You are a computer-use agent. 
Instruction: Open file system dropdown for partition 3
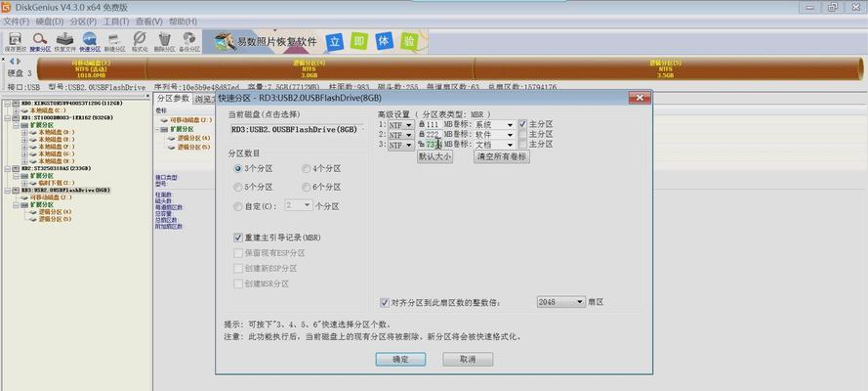pyautogui.click(x=409, y=145)
